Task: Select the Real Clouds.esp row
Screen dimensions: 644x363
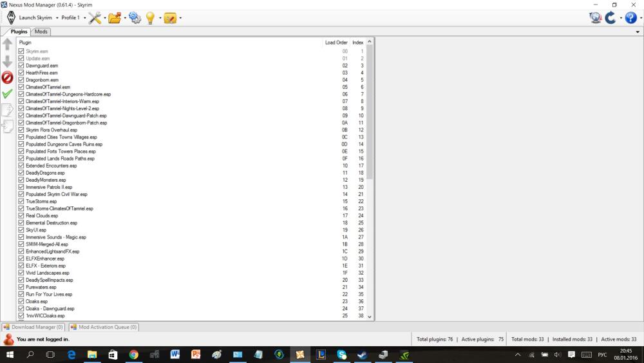Action: (191, 215)
